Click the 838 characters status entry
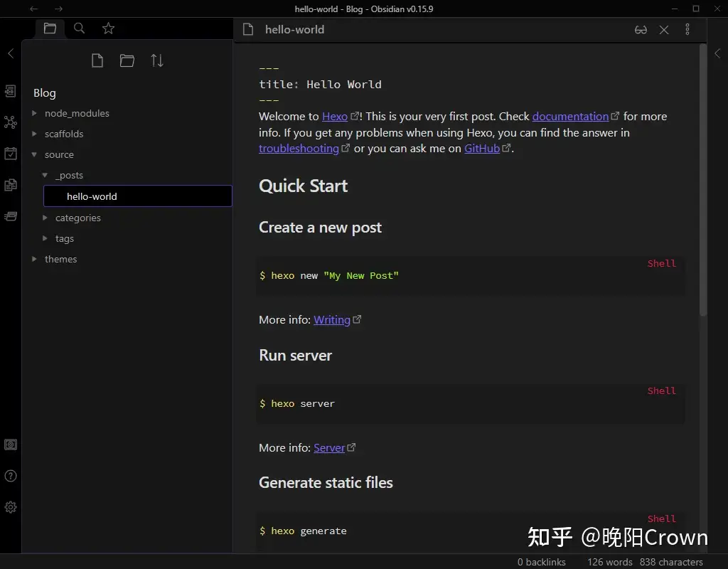728x569 pixels. point(671,562)
